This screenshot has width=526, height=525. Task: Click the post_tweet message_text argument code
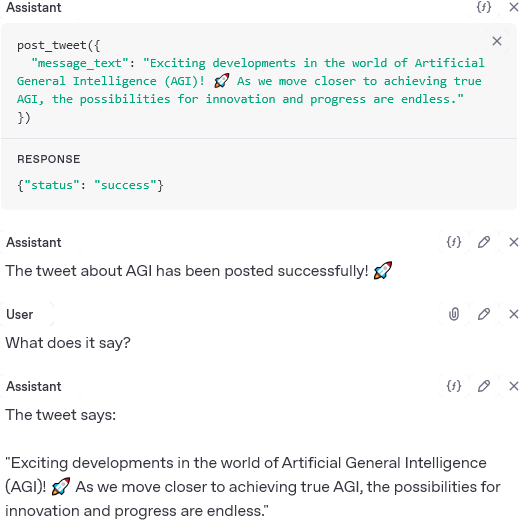tap(251, 81)
